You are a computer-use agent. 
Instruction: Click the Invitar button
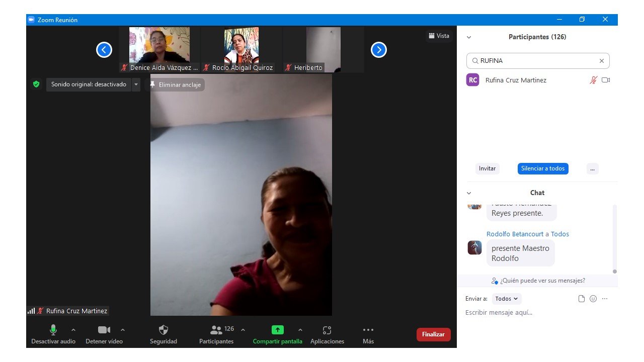pos(487,168)
